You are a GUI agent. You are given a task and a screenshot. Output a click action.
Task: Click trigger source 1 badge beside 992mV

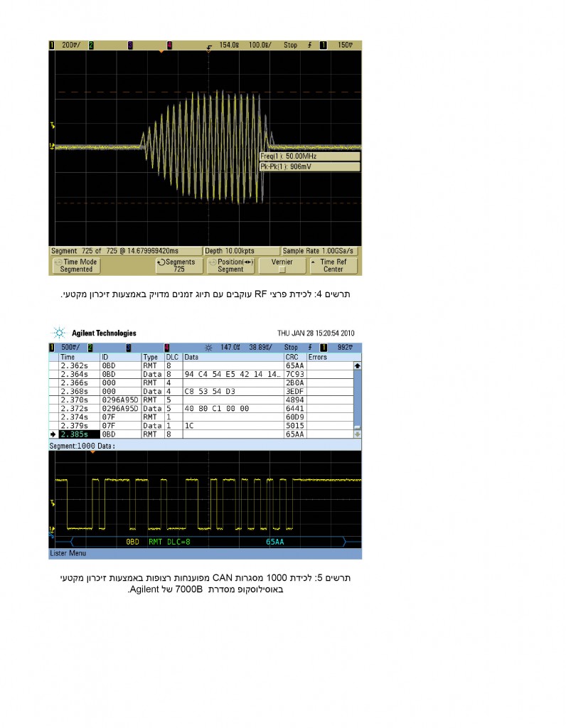point(324,347)
